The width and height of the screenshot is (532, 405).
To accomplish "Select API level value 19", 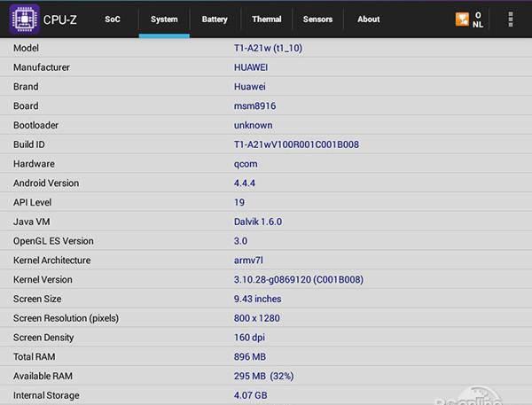I will (239, 203).
